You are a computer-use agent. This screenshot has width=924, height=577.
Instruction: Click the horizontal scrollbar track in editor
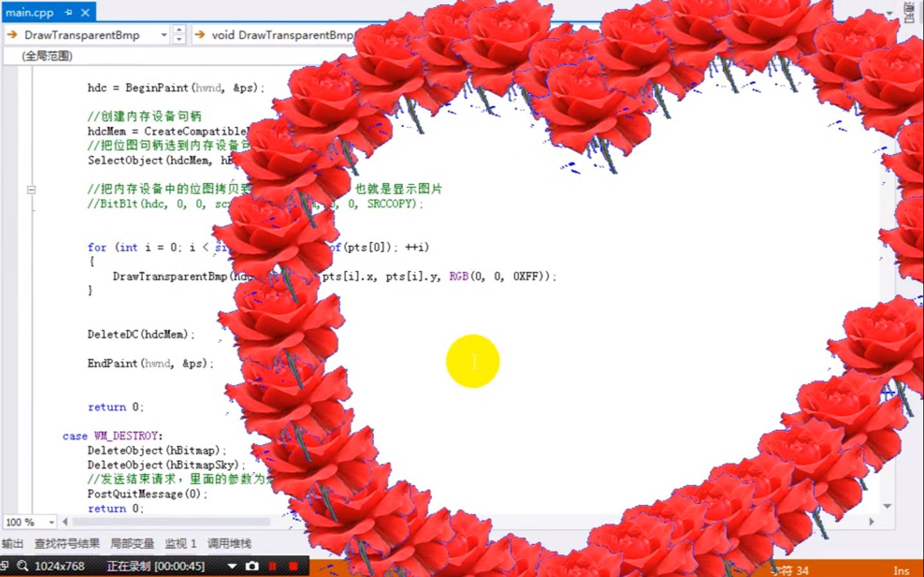[x=171, y=521]
